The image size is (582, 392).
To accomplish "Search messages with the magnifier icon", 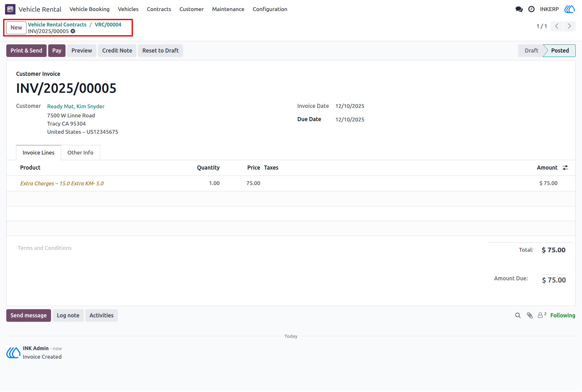I will pyautogui.click(x=518, y=315).
